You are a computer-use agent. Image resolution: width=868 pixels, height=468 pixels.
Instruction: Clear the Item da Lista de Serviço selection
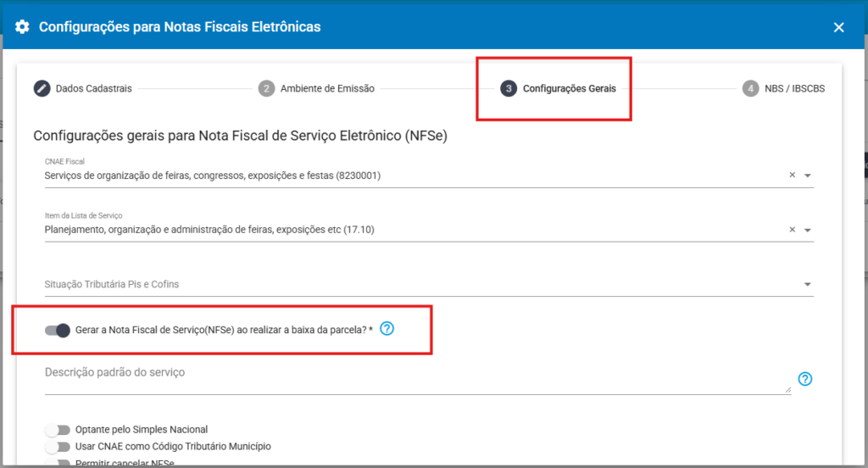793,229
